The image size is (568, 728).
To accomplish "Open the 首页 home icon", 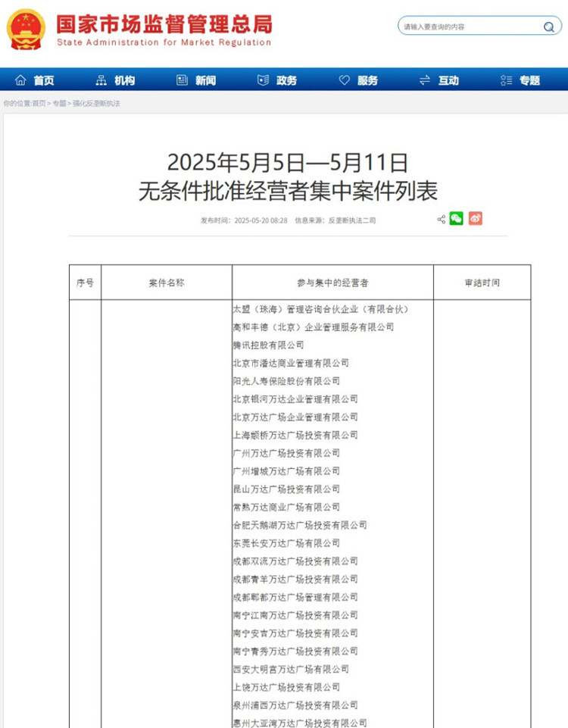I will pos(20,80).
